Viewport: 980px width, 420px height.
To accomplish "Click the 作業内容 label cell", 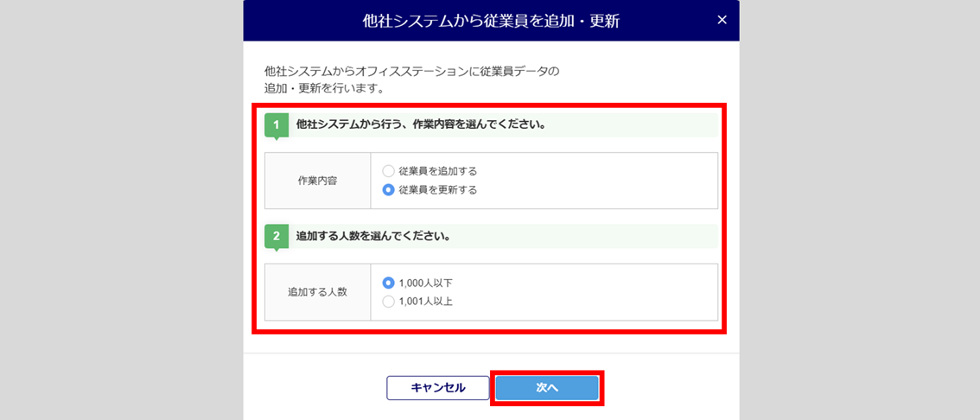I will (317, 181).
